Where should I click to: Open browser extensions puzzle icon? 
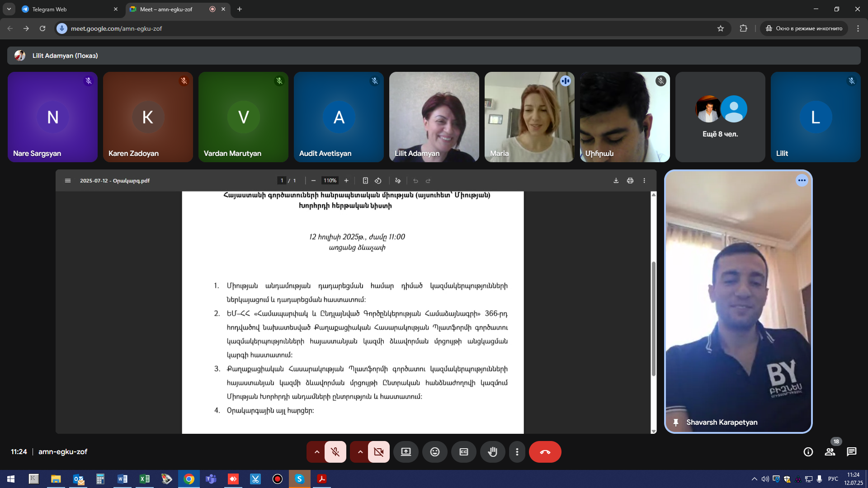tap(743, 28)
